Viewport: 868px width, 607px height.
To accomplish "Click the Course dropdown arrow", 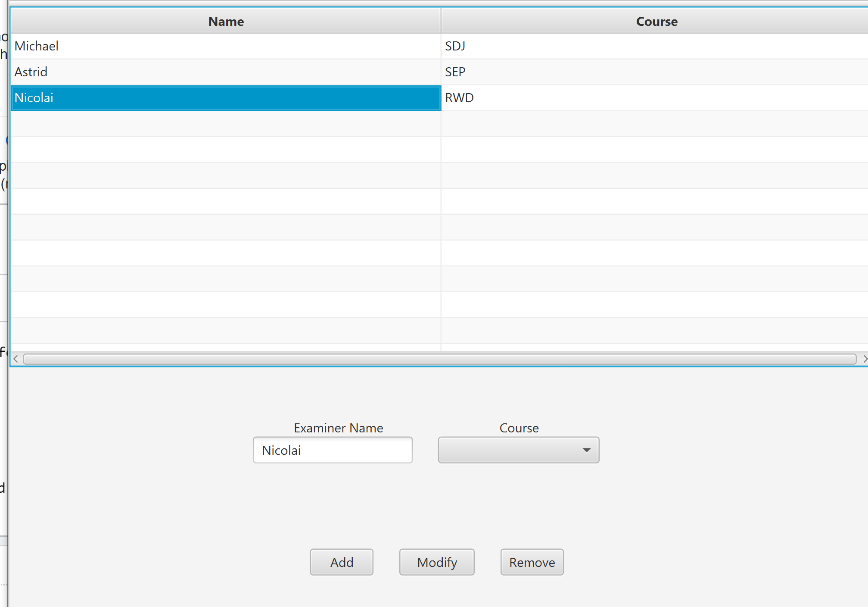I will click(x=586, y=450).
